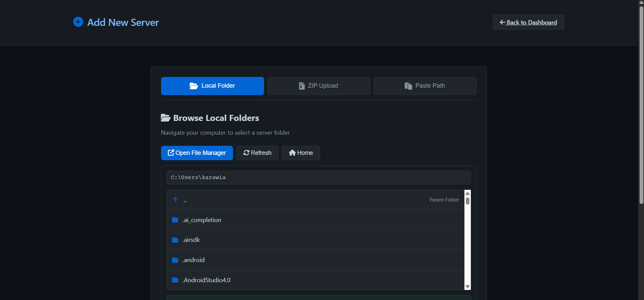Open the .android folder

click(x=315, y=260)
